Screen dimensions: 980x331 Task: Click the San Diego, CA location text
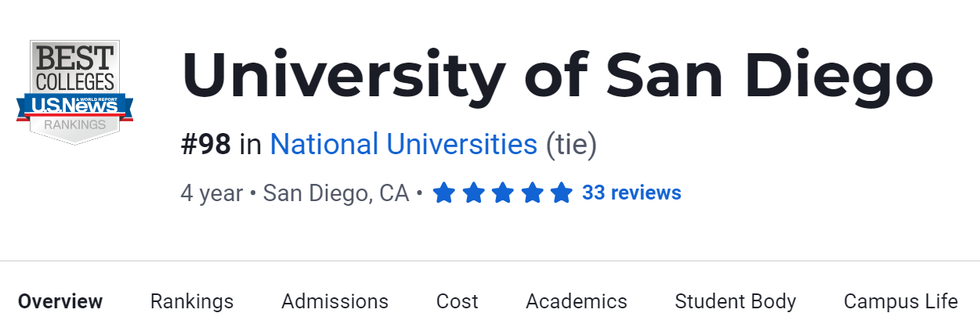(336, 193)
